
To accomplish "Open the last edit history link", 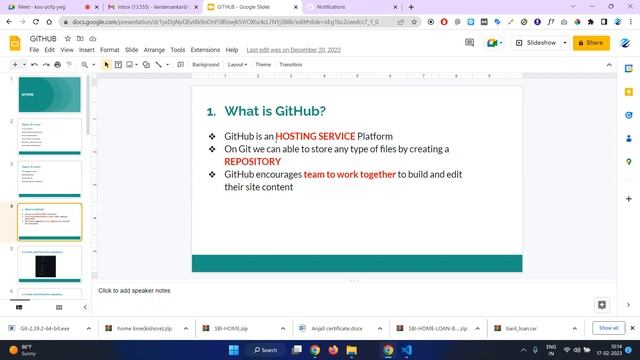I will click(x=293, y=50).
